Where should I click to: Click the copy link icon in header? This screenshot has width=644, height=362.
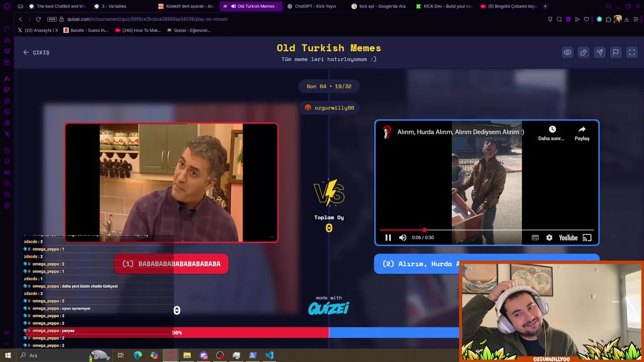pos(583,52)
